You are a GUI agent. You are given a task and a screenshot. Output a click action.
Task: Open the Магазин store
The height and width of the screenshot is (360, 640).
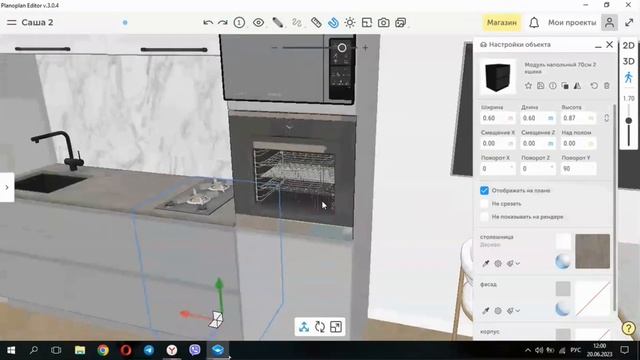click(502, 23)
